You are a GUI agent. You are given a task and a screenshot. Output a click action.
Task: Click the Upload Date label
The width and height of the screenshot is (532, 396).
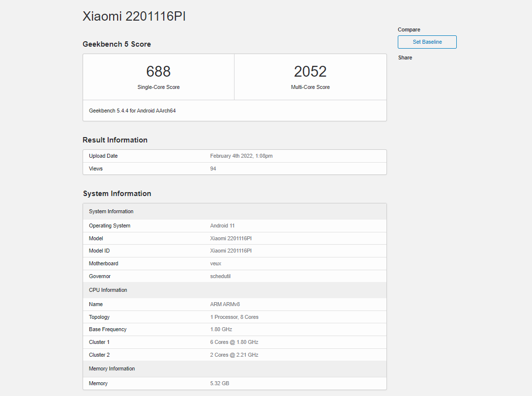(103, 156)
